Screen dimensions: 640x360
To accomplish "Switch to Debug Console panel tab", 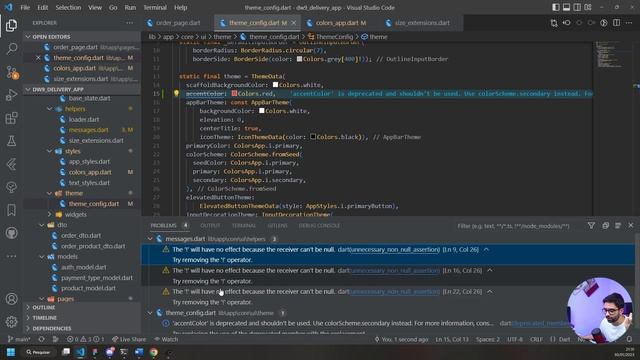I will pos(319,225).
